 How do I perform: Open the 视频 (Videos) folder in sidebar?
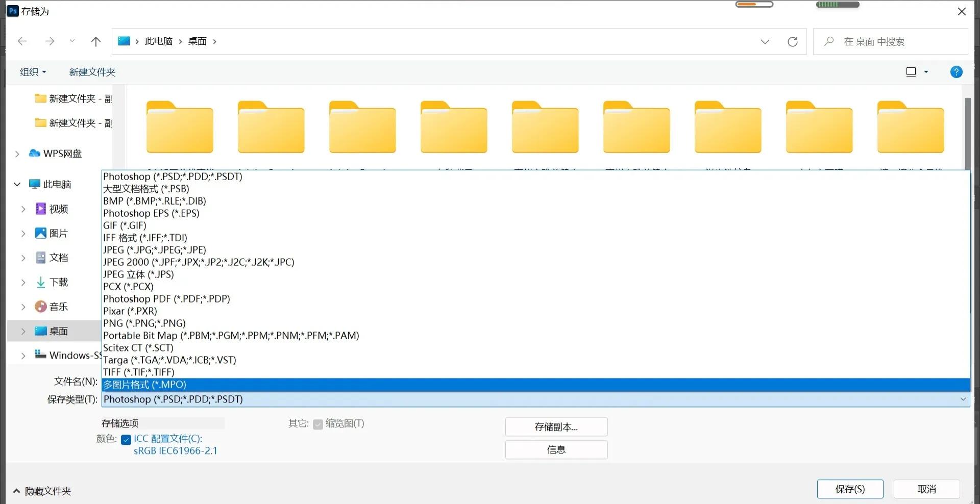point(58,209)
